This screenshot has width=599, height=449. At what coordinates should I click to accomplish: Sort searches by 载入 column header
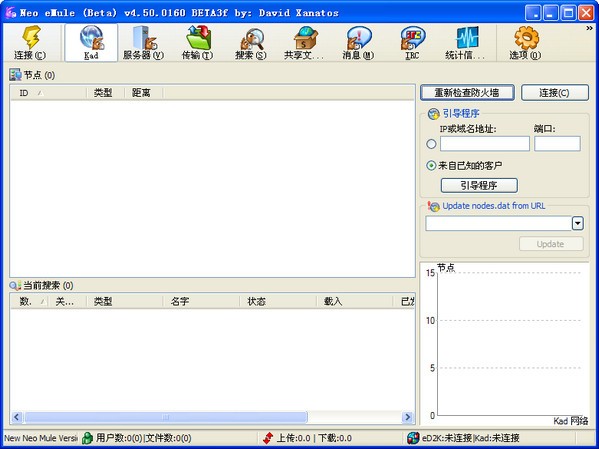355,301
